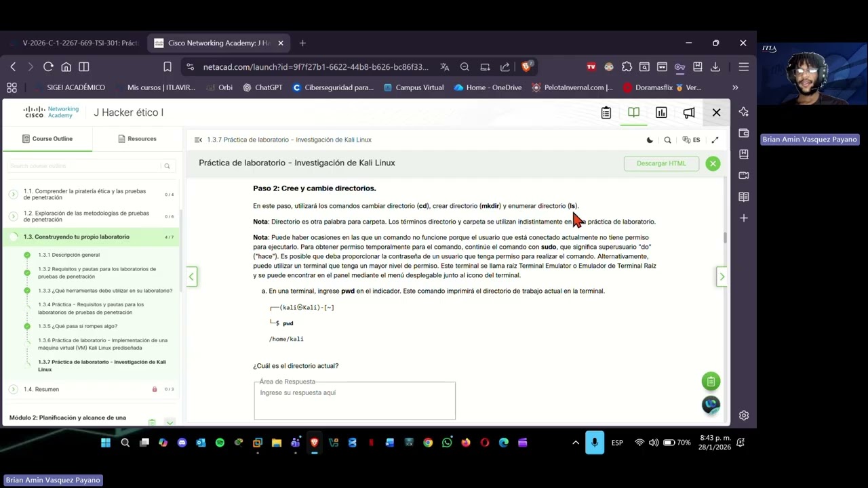Collapse the outline with the menu-fold icon
This screenshot has width=868, height=488.
[x=198, y=140]
